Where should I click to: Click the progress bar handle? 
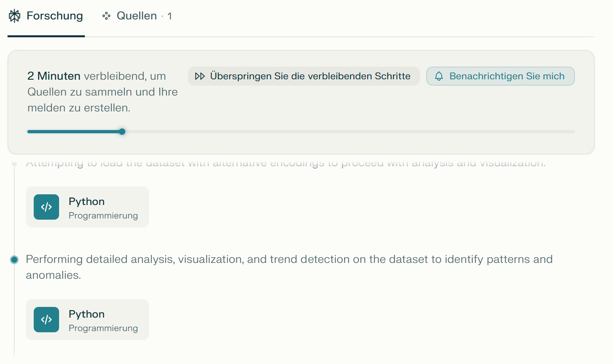[122, 132]
